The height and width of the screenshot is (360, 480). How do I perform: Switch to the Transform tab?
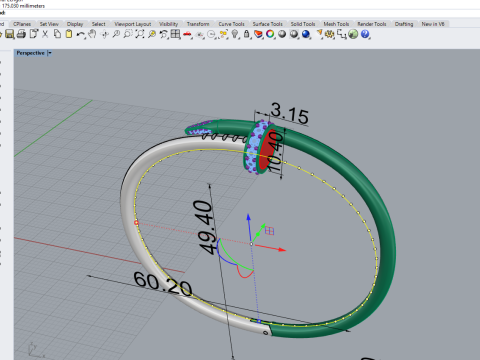(x=198, y=24)
